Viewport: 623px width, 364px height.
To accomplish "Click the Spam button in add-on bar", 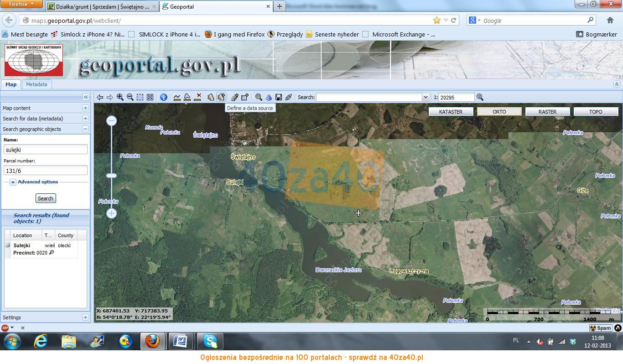I will [601, 328].
